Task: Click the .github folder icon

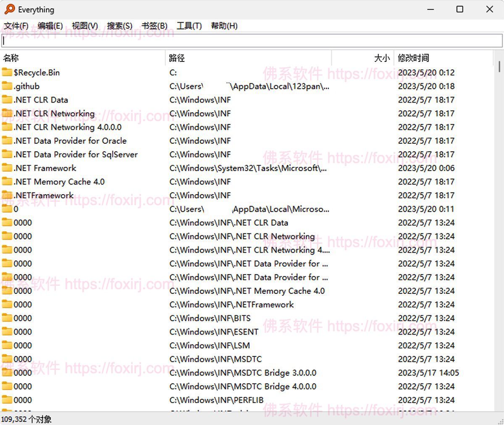Action: pos(7,86)
